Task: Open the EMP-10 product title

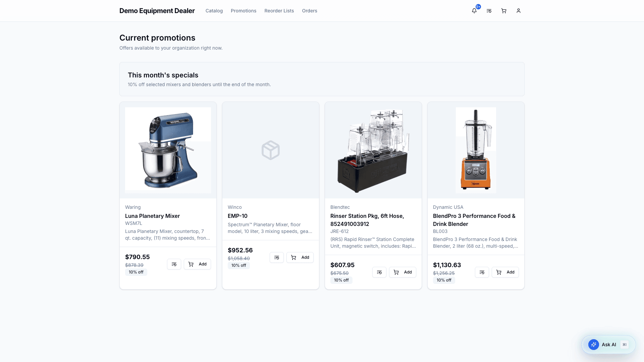Action: point(237,216)
